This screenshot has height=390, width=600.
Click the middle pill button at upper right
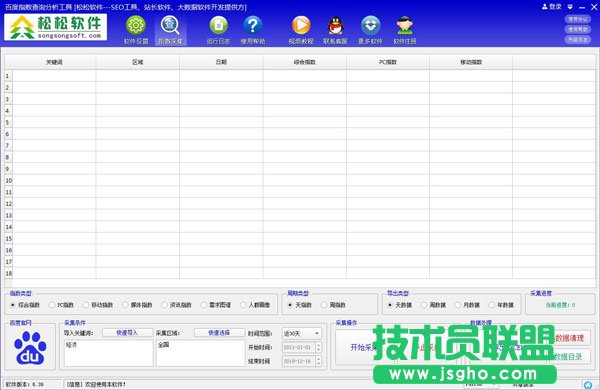click(577, 29)
